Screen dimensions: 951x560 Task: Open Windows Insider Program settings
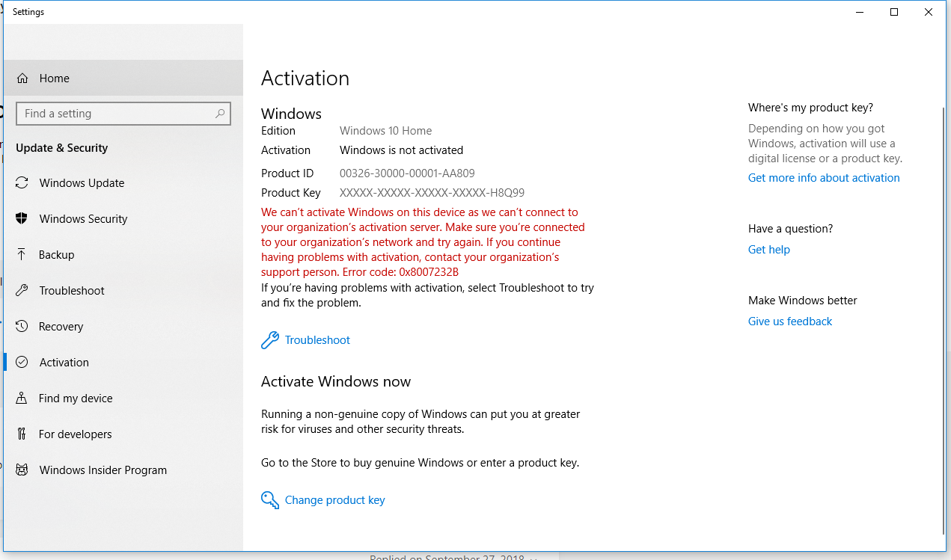coord(123,470)
